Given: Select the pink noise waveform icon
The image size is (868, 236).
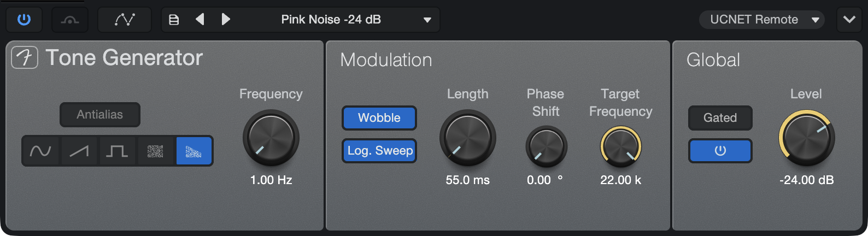Looking at the screenshot, I should click(x=193, y=151).
